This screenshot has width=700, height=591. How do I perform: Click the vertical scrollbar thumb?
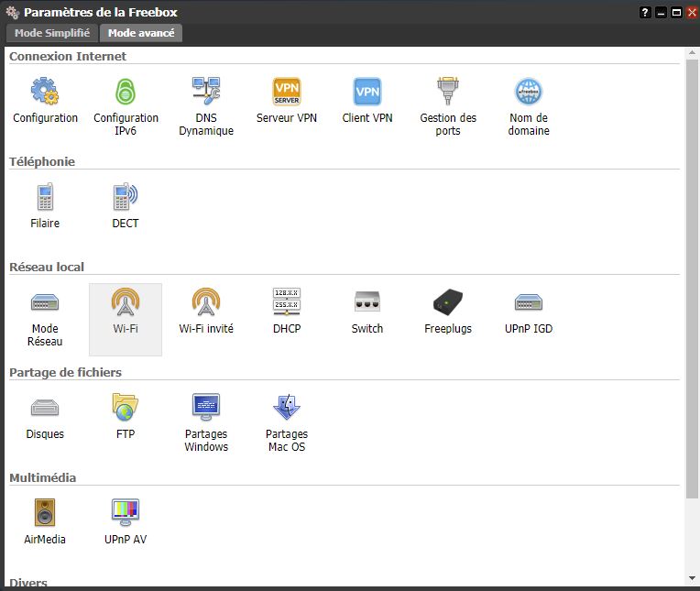(x=692, y=279)
